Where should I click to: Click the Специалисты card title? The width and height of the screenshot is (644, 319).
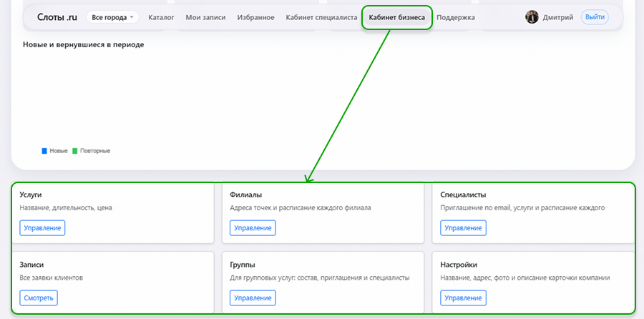point(463,195)
